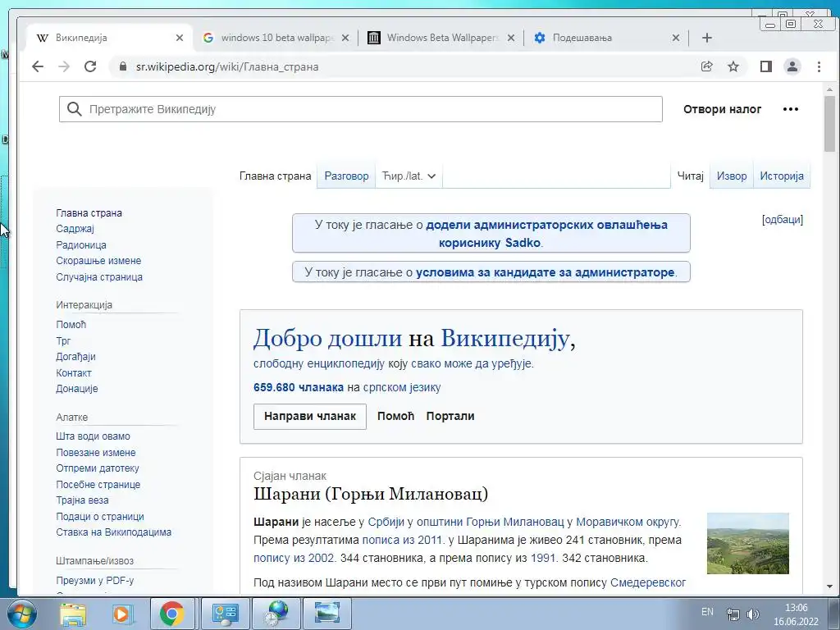Click the browser forward arrow
The height and width of the screenshot is (630, 840).
coord(64,66)
